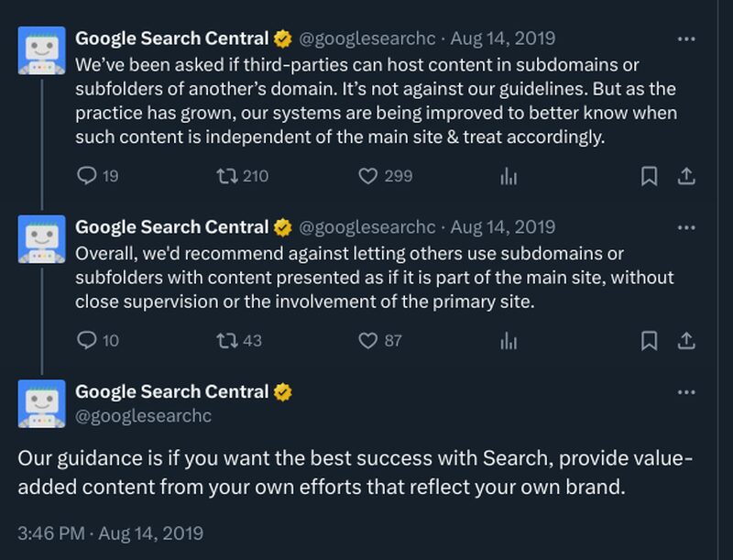
Task: Share the second tweet via upload icon
Action: 685,341
